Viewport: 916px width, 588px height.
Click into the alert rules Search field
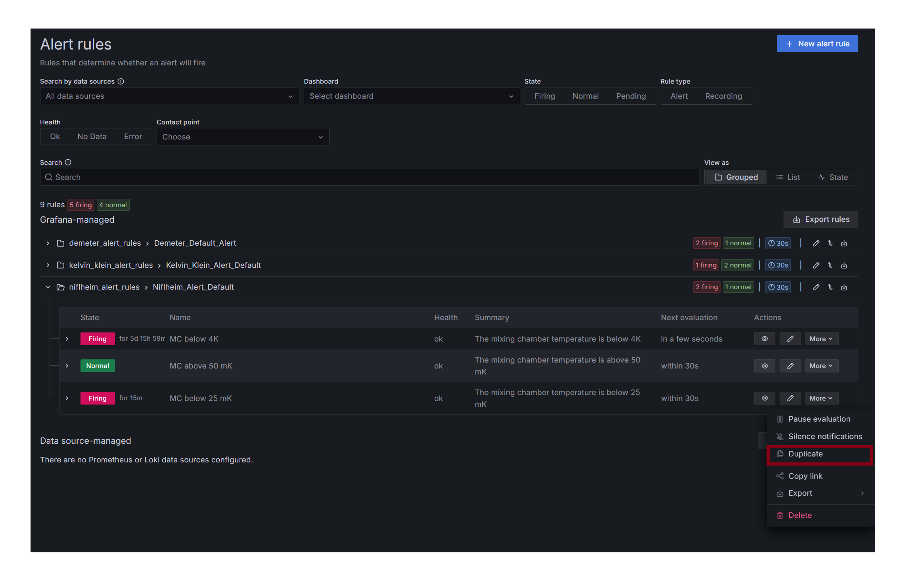point(369,178)
